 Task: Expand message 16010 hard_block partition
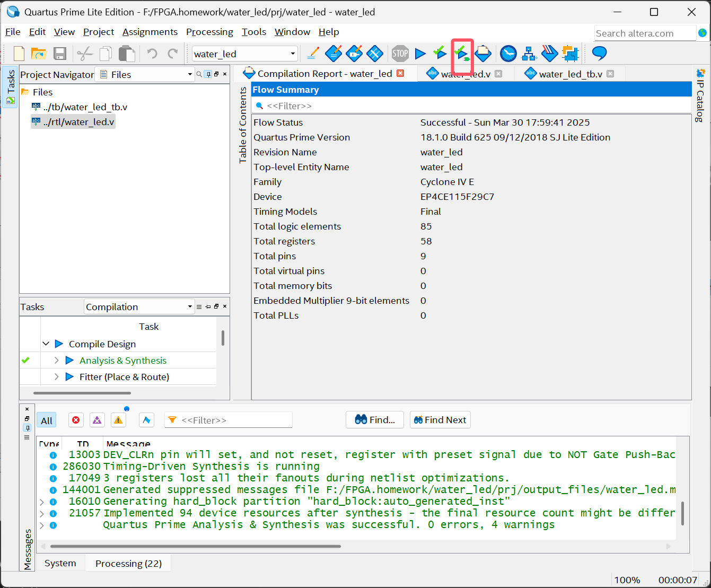(42, 501)
